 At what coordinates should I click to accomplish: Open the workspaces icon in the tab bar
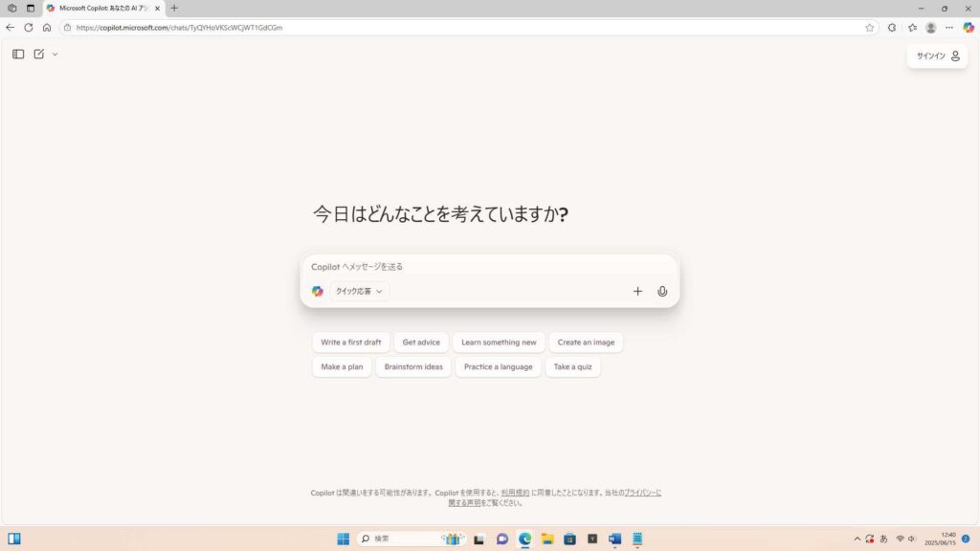click(x=11, y=8)
